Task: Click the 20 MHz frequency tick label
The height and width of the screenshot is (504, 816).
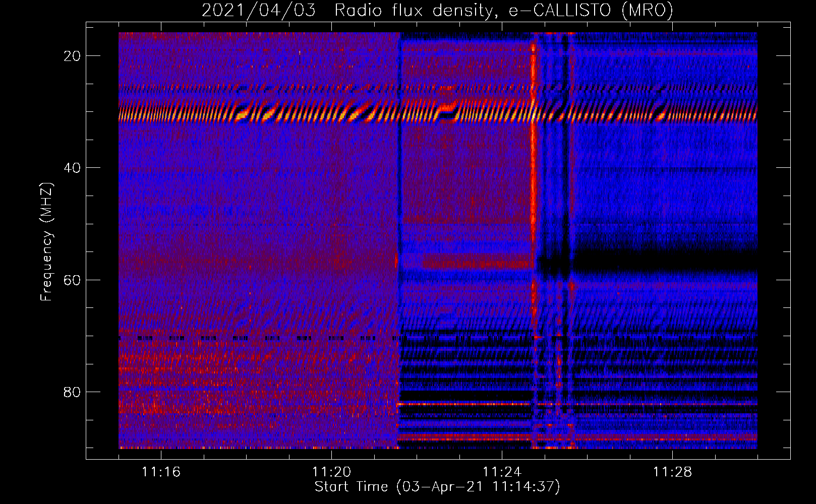Action: [72, 55]
